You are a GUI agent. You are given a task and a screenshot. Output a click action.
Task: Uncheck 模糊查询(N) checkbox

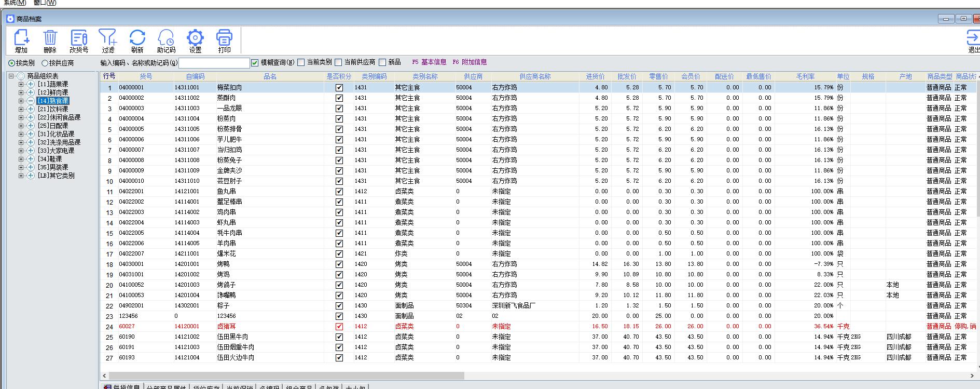(255, 62)
